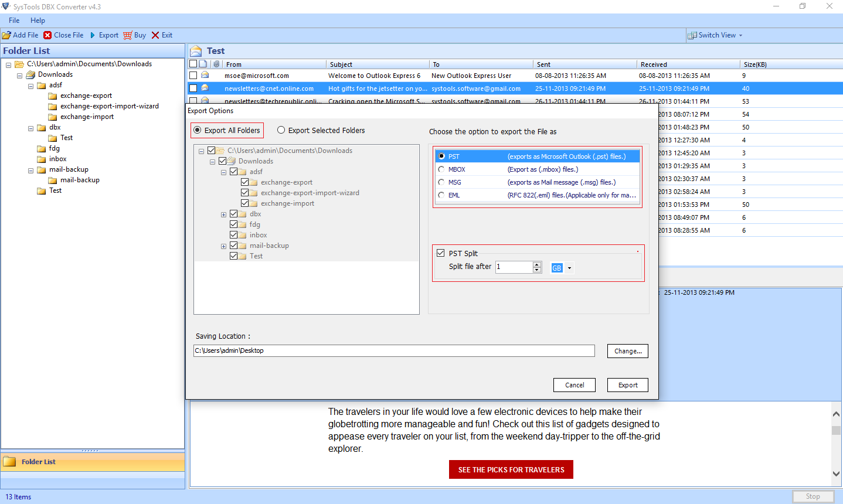The image size is (843, 504).
Task: Click Export button in Export Options dialog
Action: [628, 385]
